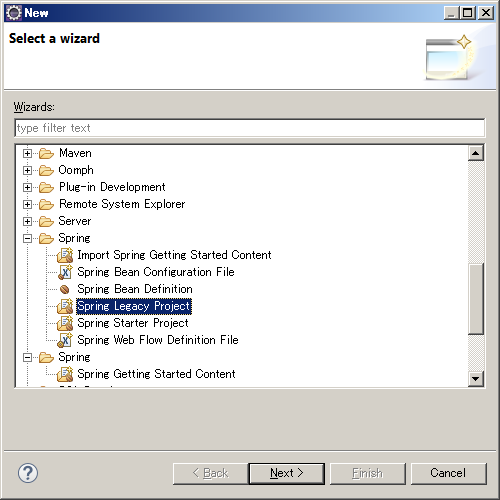Viewport: 500px width, 500px height.
Task: Click the disabled Back button
Action: 211,473
